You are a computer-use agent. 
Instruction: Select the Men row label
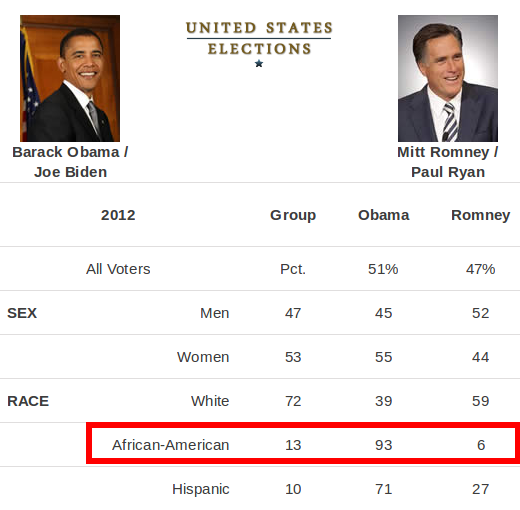point(215,313)
